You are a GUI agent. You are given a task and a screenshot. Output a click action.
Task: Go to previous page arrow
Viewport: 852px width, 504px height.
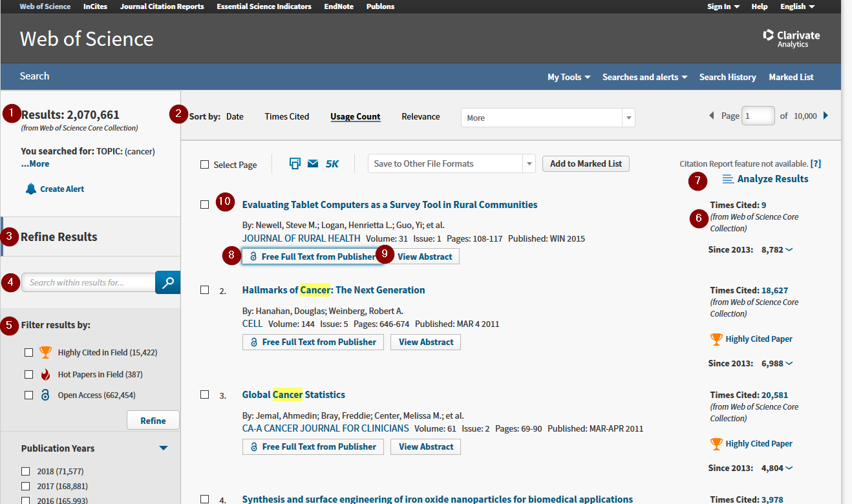(x=712, y=116)
